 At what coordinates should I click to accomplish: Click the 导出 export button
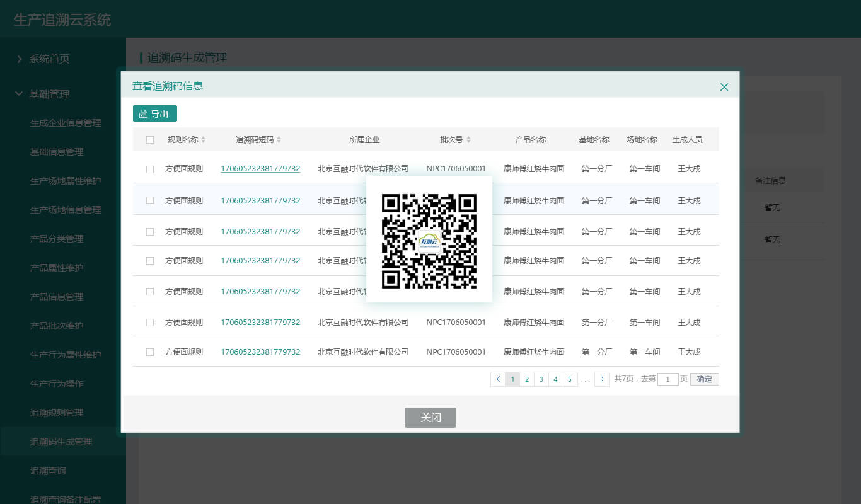click(x=155, y=114)
